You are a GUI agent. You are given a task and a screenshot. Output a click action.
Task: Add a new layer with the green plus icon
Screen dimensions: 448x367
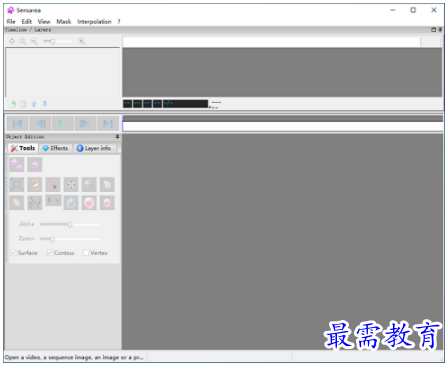point(13,104)
